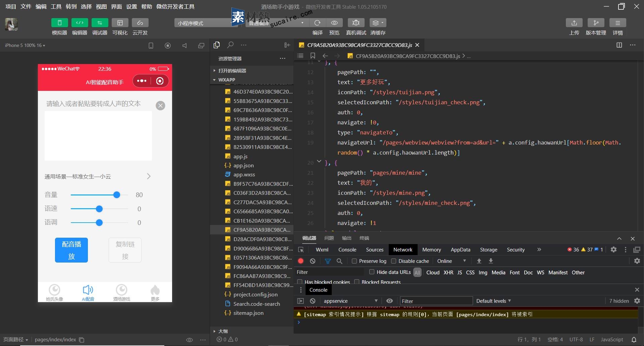Screen dimensions: 644x346
Task: Click the 配音播放 button in simulator
Action: click(x=71, y=250)
